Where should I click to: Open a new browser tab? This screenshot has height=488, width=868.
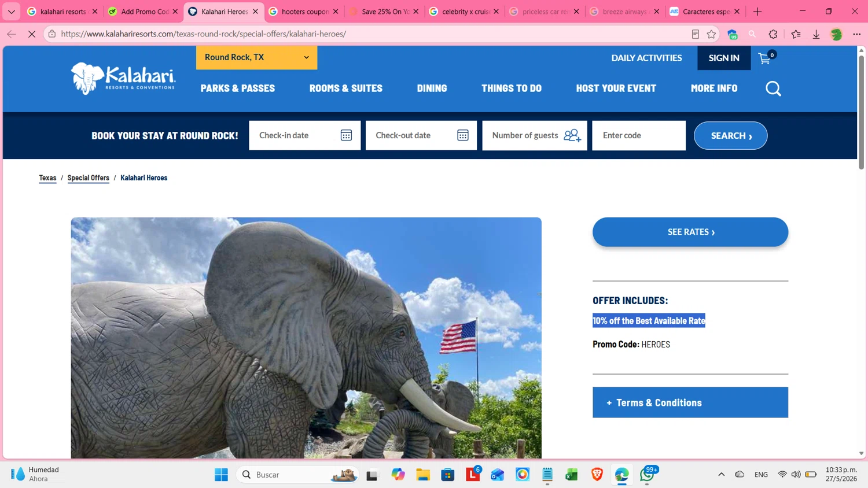tap(757, 12)
